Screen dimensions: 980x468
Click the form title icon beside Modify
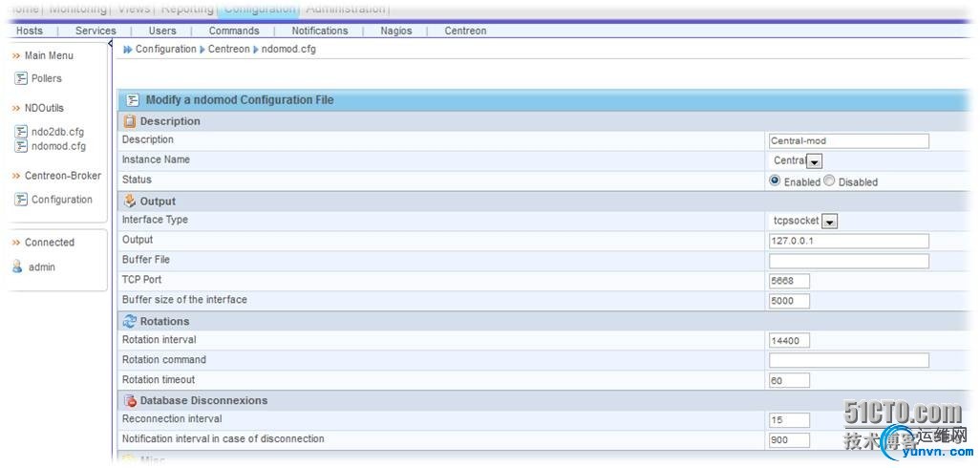click(x=133, y=100)
